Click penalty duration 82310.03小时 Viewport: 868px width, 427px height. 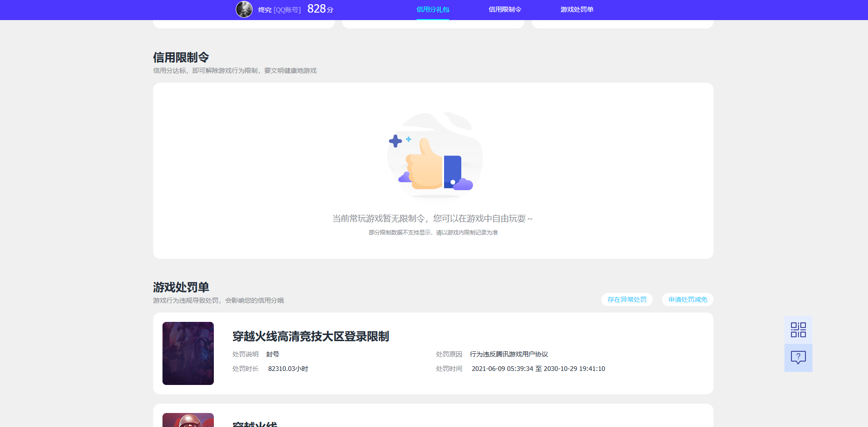288,369
